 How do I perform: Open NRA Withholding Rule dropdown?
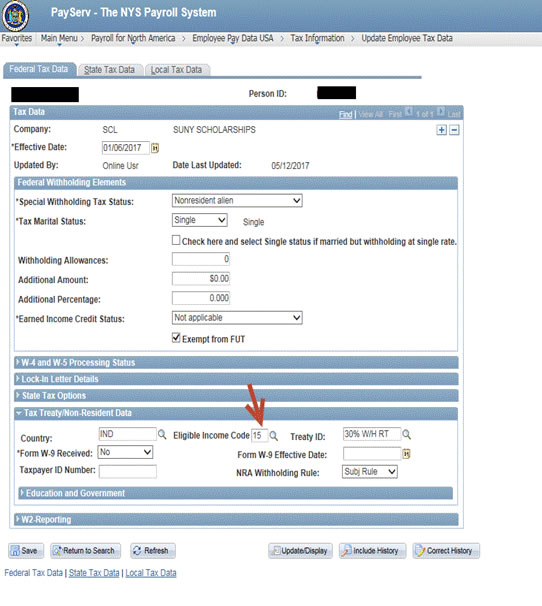tap(370, 472)
